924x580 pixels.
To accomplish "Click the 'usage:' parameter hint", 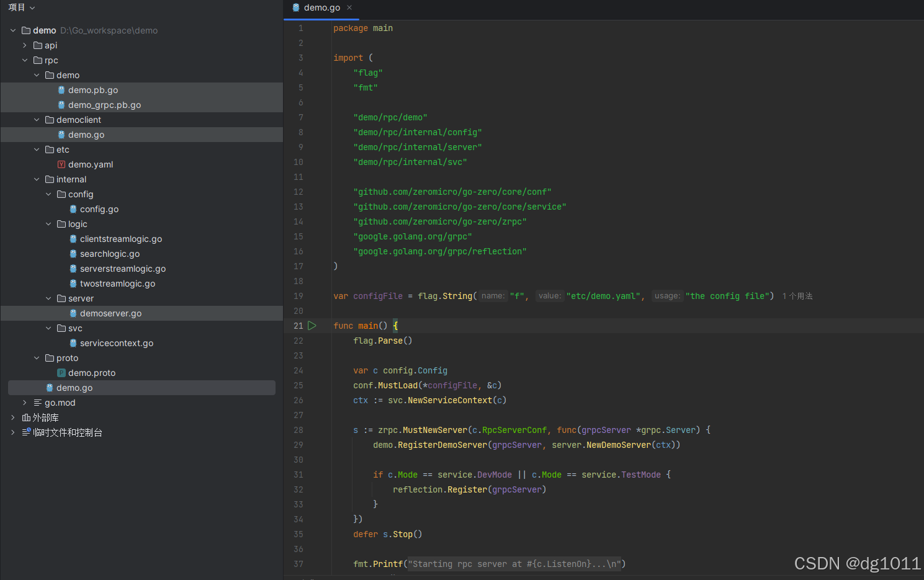I will click(667, 296).
